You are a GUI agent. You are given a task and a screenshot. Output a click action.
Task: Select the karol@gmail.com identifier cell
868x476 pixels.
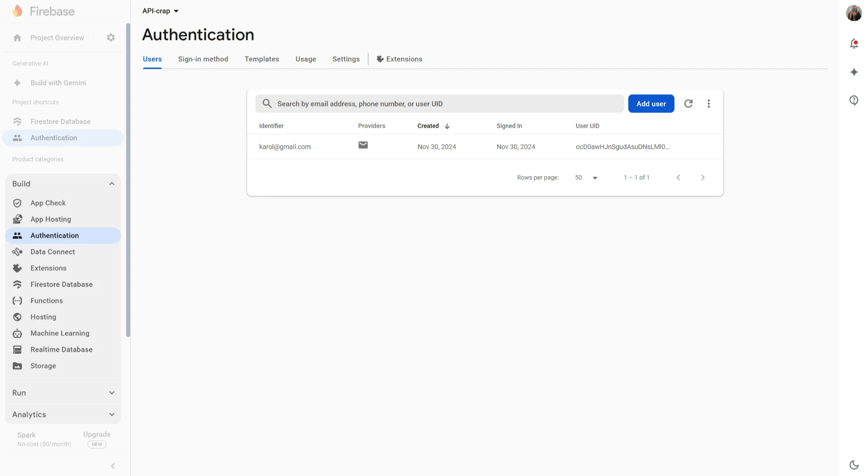[x=285, y=147]
